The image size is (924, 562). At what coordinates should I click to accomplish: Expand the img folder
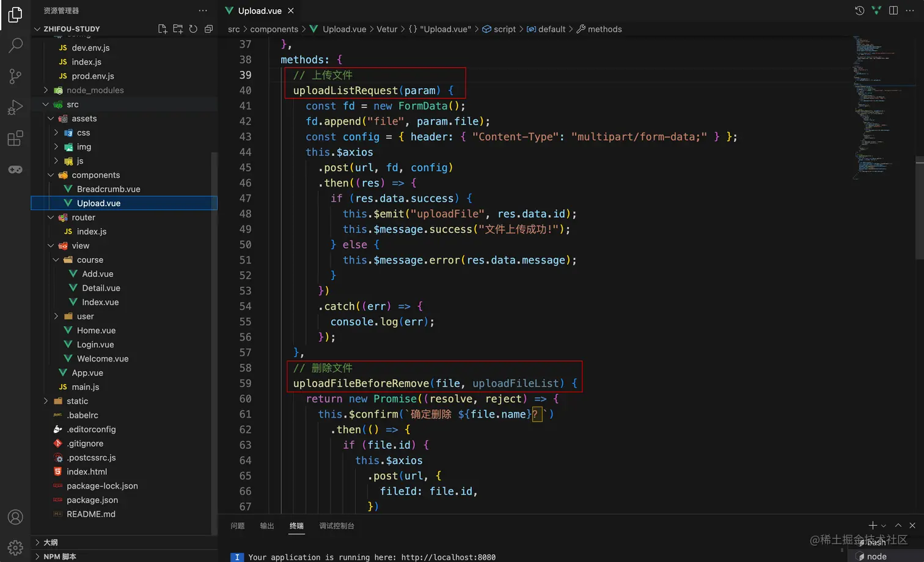coord(56,147)
